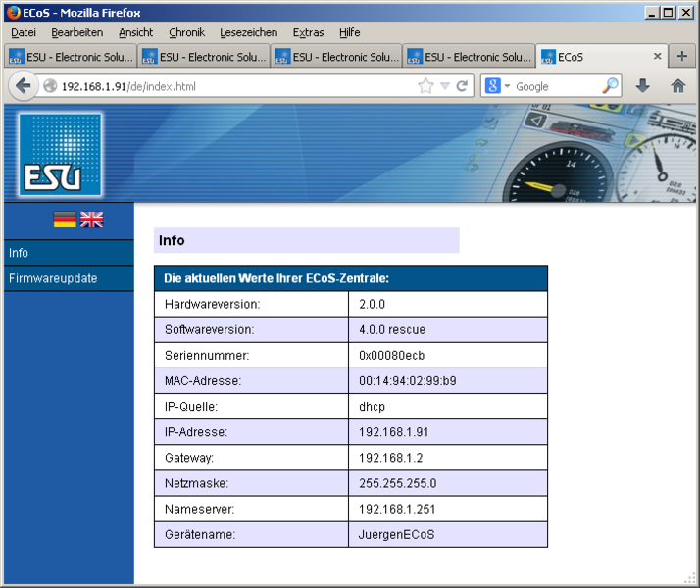700x588 pixels.
Task: Open the Bearbeiten menu
Action: (x=76, y=32)
